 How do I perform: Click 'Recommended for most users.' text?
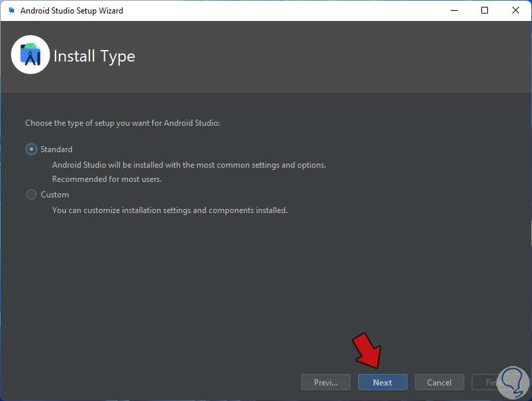pos(107,179)
